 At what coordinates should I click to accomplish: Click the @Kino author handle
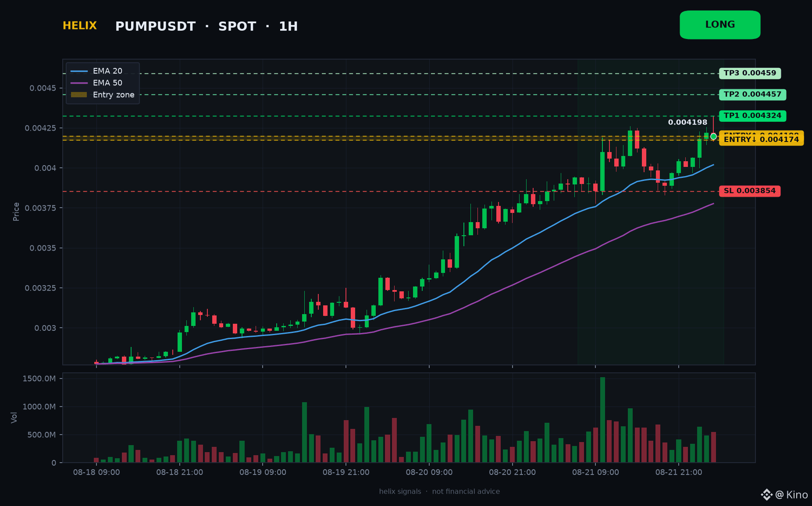point(791,495)
